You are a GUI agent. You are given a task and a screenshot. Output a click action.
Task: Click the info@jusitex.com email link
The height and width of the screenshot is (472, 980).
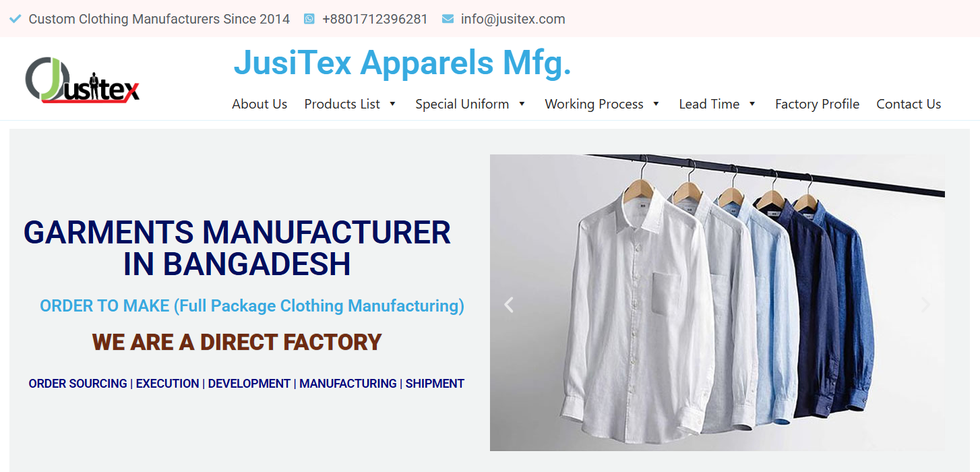click(x=513, y=19)
